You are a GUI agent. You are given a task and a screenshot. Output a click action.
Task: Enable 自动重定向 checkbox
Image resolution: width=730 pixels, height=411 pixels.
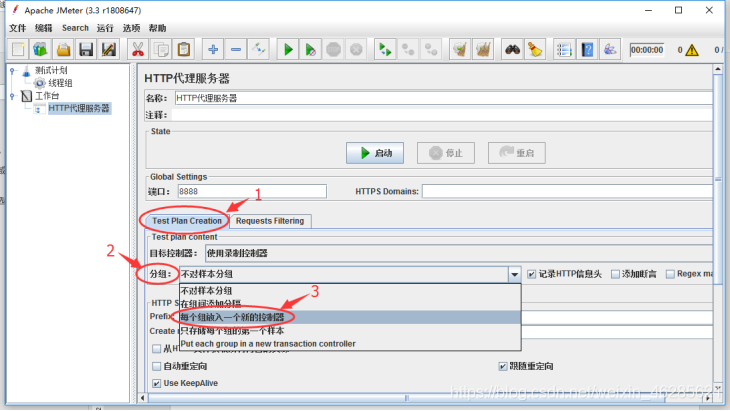(157, 366)
